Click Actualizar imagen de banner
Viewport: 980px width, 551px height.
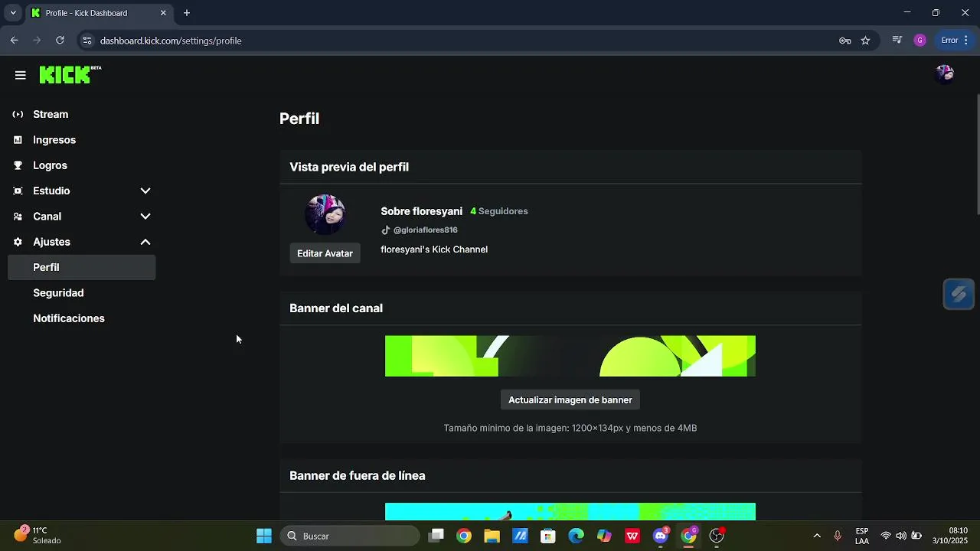click(x=570, y=399)
